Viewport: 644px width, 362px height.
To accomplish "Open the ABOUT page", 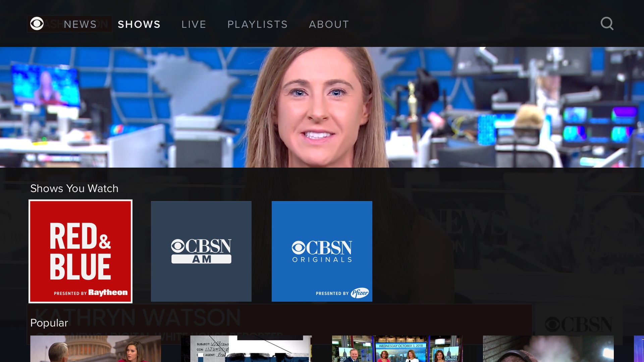I will (329, 24).
